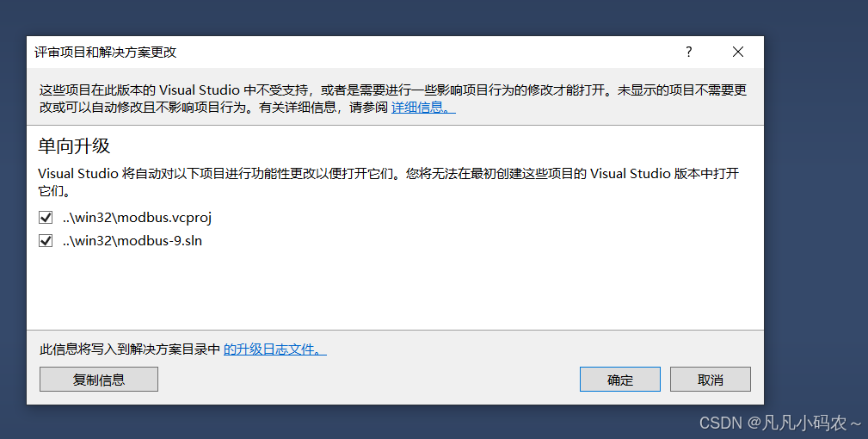Uncheck the modbus.vcproj checkbox

coord(46,218)
